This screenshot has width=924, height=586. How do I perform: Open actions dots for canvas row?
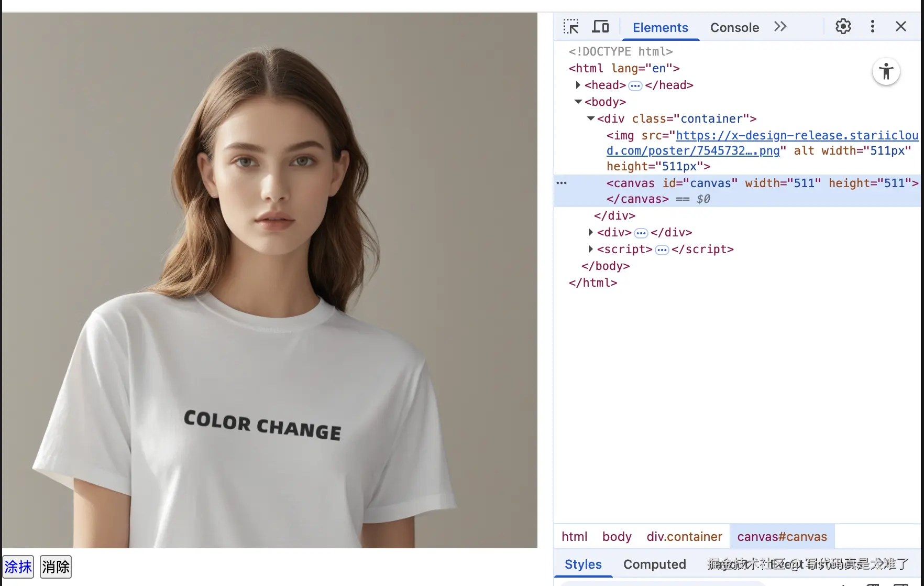[x=562, y=183]
